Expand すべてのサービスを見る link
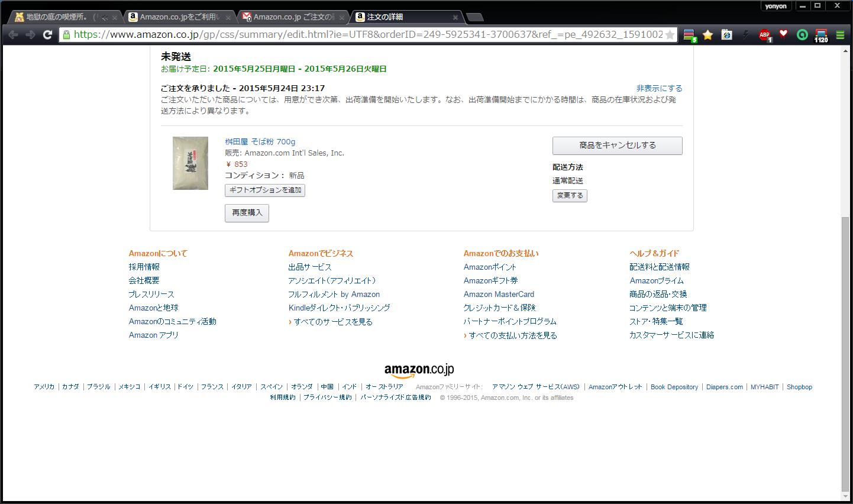This screenshot has width=853, height=504. pyautogui.click(x=333, y=322)
